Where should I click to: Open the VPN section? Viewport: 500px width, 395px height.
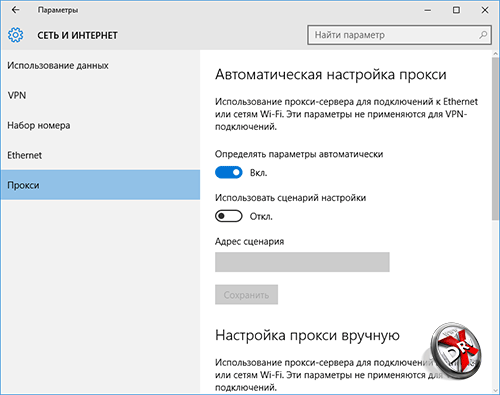click(x=100, y=95)
